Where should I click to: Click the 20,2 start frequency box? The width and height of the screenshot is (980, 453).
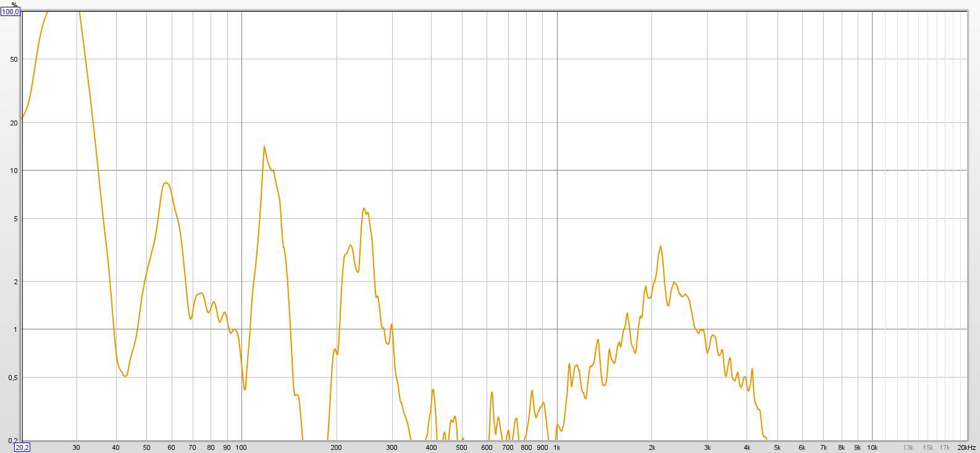(x=22, y=447)
